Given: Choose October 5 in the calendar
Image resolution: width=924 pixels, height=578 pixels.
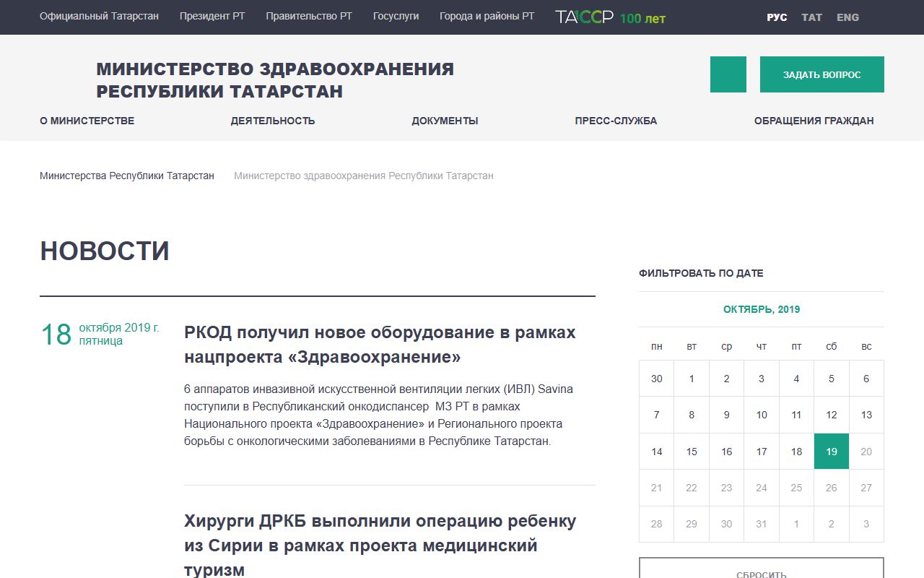Looking at the screenshot, I should [x=832, y=379].
